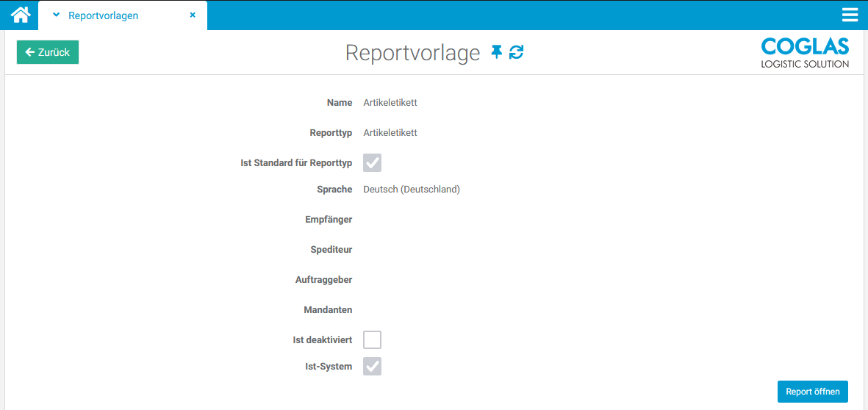Switch to the Reportvorlagen tab
The image size is (868, 410).
click(103, 15)
